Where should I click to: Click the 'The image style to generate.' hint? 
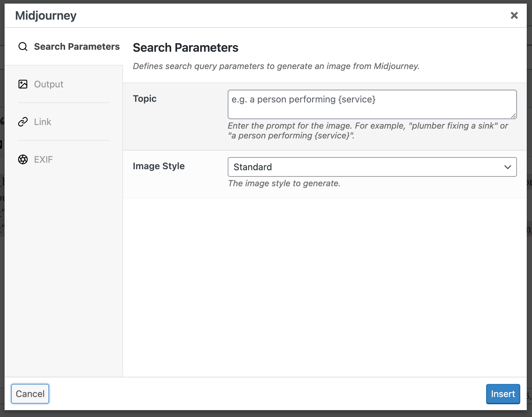point(284,183)
